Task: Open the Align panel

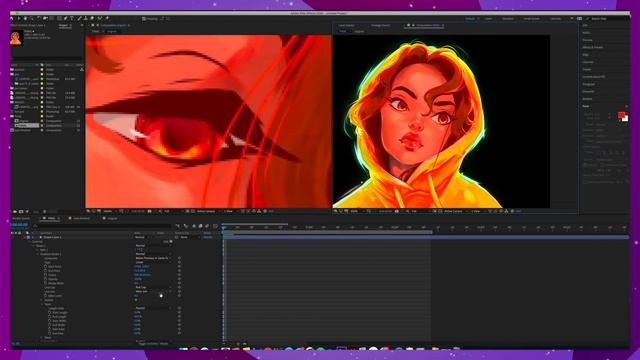Action: click(586, 55)
